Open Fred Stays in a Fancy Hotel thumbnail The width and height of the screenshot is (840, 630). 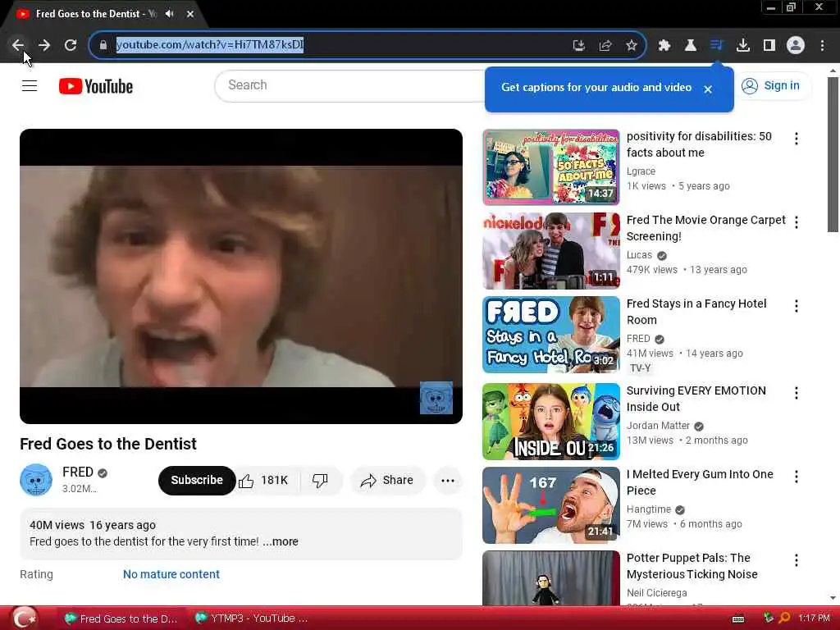pyautogui.click(x=550, y=335)
